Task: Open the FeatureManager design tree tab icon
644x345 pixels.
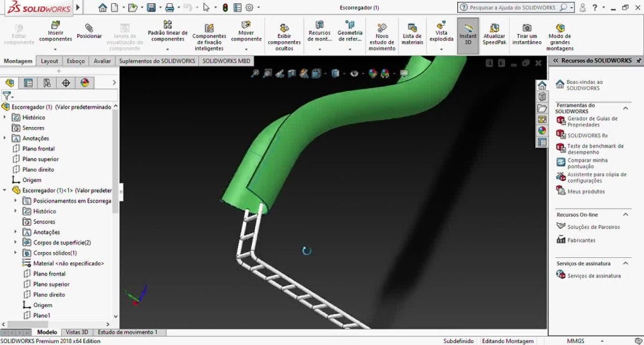Action: pos(10,83)
